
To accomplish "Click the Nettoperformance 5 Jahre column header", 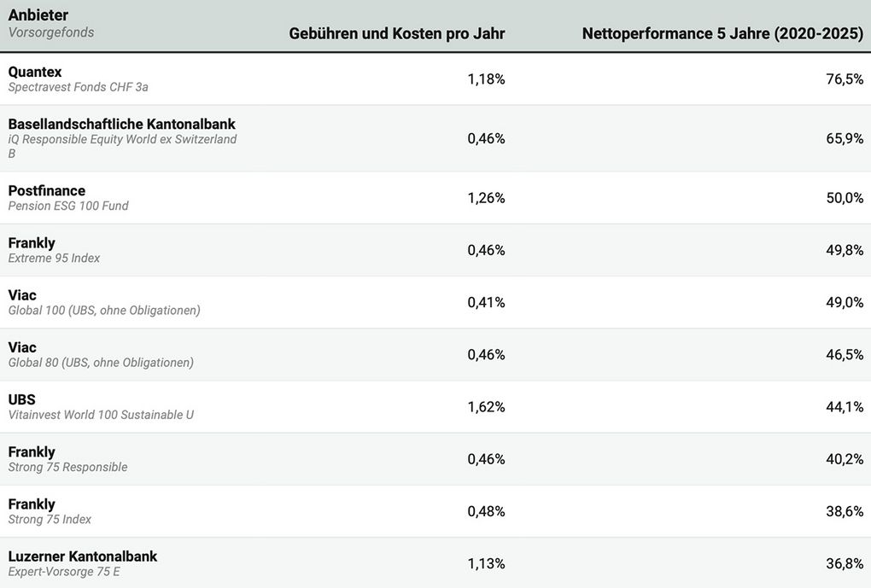I will tap(722, 33).
